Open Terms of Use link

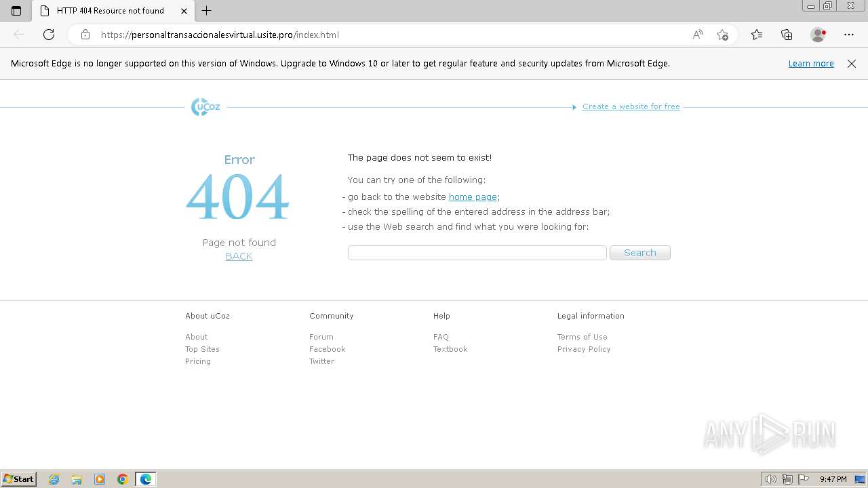583,337
